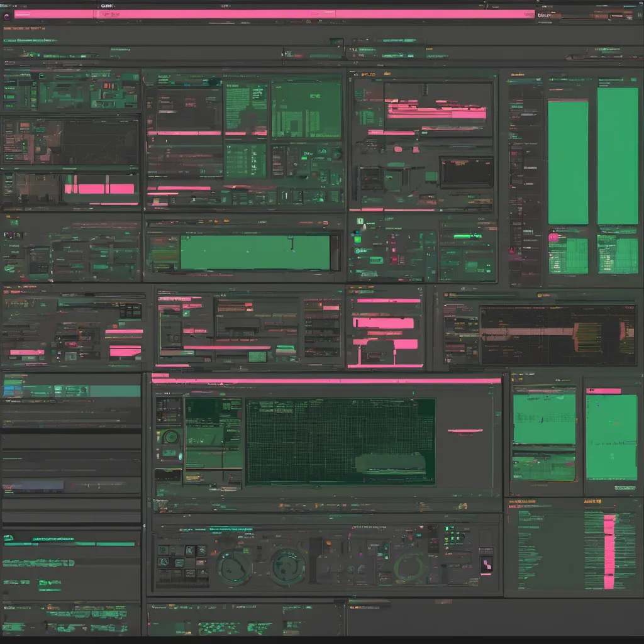Click the right round knob of the twin knob pair
644x644 pixels.
[288, 566]
